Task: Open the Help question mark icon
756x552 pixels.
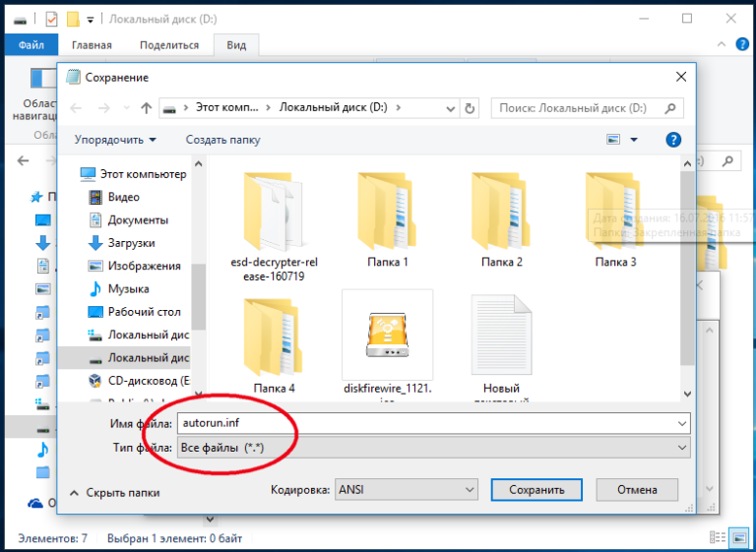Action: (673, 140)
